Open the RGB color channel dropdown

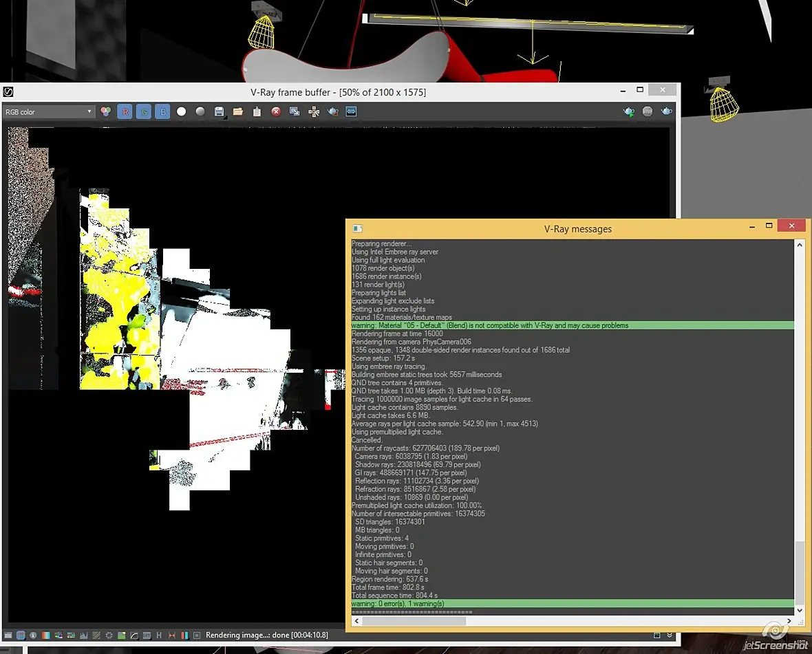click(x=49, y=112)
